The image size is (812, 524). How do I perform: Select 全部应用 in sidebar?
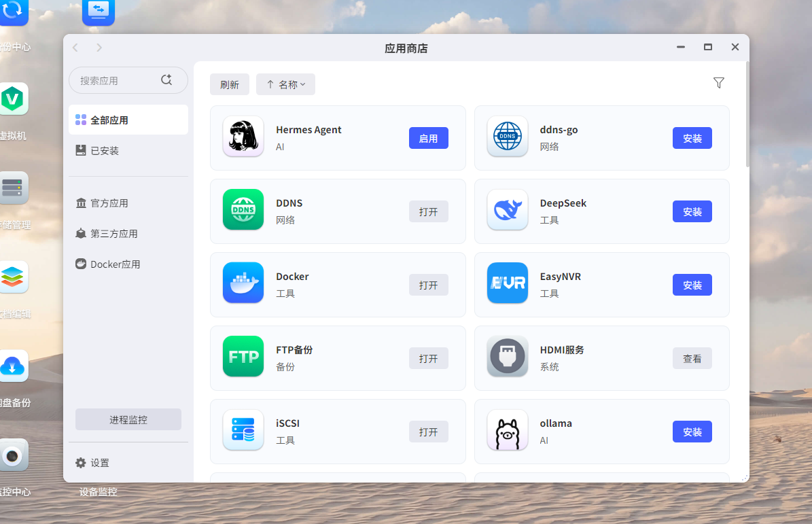128,120
